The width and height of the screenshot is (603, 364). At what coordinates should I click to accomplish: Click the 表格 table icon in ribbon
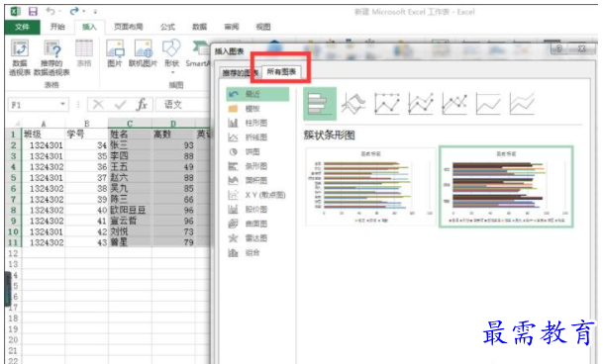click(84, 48)
